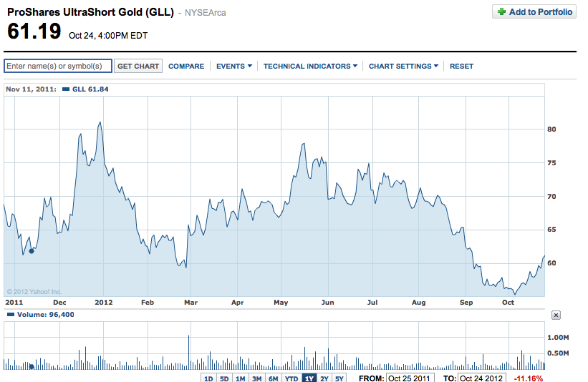Expand the TECHNICAL INDICATORS dropdown
This screenshot has width=588, height=382.
coord(310,67)
